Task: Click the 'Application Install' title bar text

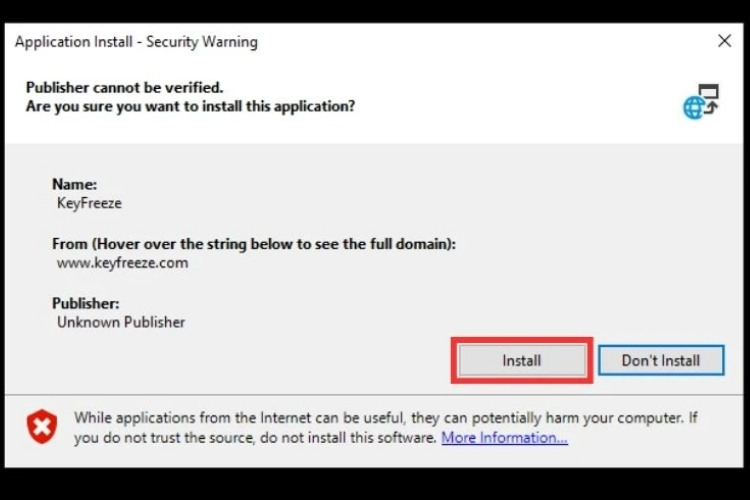Action: [76, 42]
